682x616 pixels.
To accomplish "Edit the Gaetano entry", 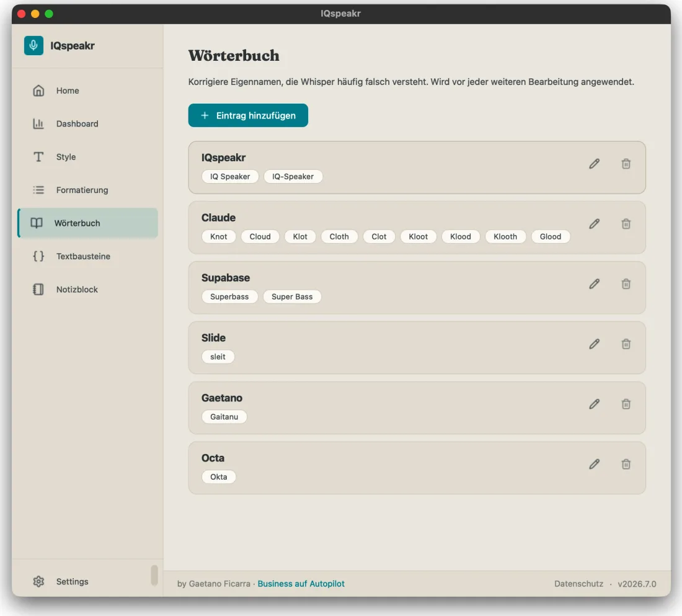I will click(595, 404).
